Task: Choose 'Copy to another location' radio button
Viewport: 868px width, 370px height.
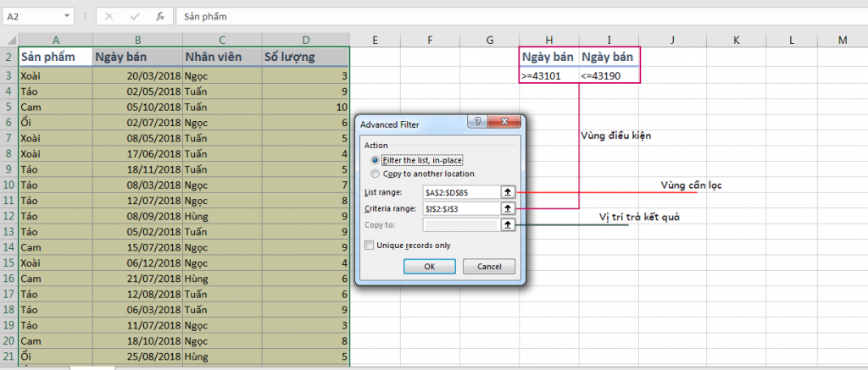Action: coord(376,174)
